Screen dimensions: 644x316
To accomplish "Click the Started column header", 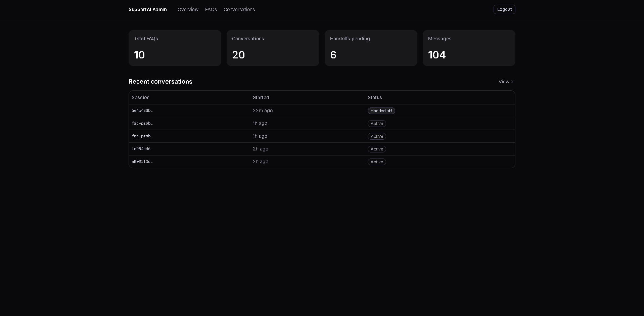I will [261, 97].
